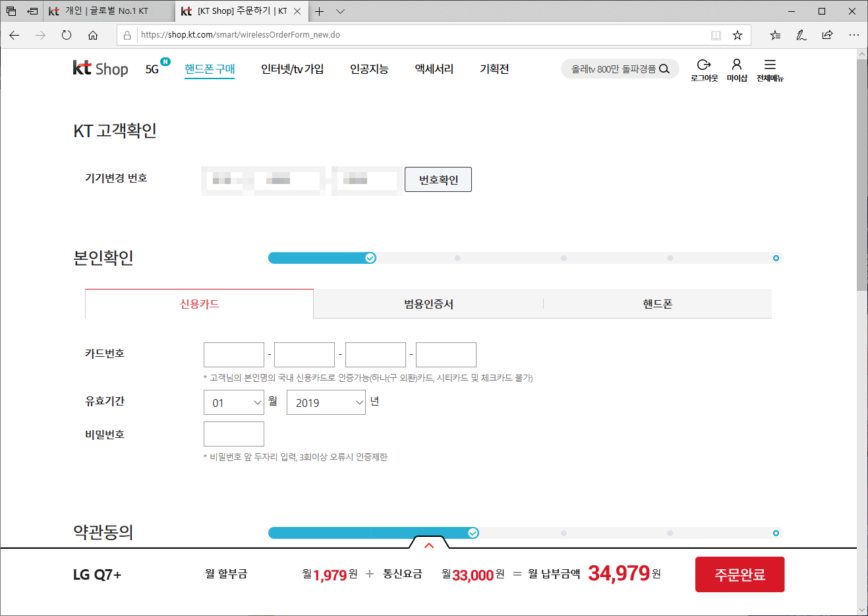The image size is (868, 616).
Task: Open the 유효기간 year dropdown 2019
Action: [326, 402]
